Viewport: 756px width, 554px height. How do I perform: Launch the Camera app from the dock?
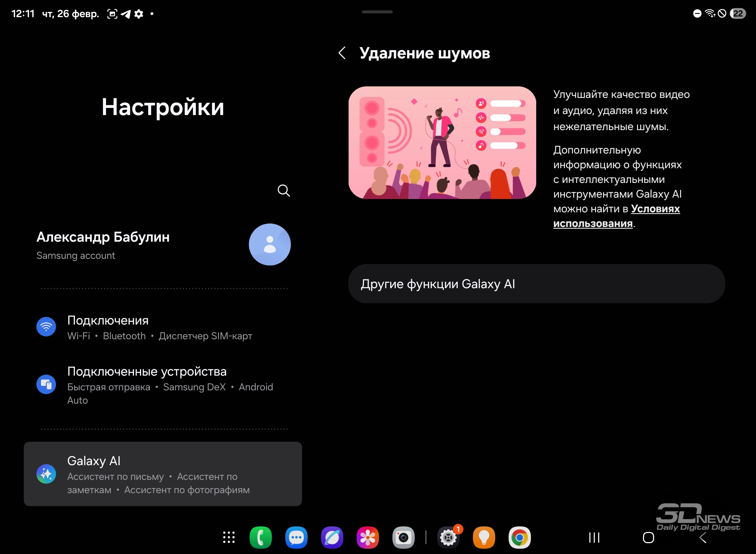click(x=403, y=537)
